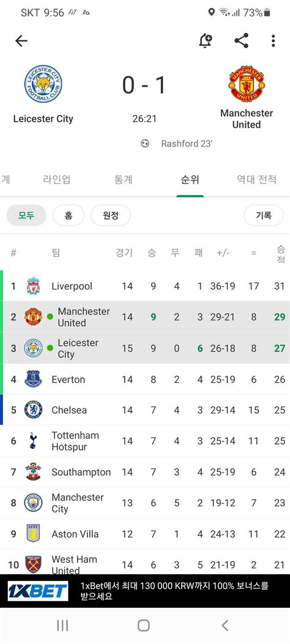Switch to the 라인업 tab

pos(57,179)
